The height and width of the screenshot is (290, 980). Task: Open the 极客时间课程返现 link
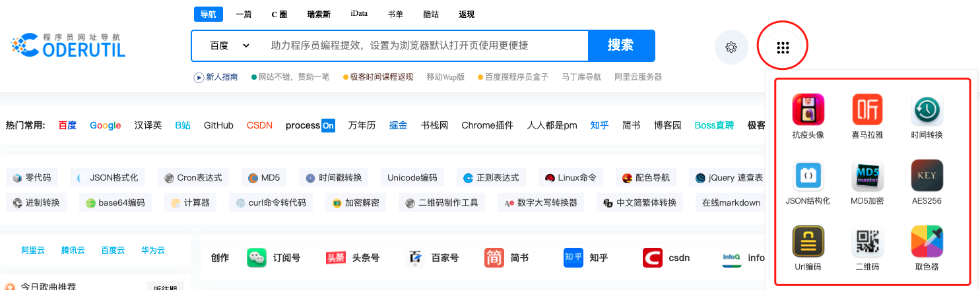click(x=377, y=77)
